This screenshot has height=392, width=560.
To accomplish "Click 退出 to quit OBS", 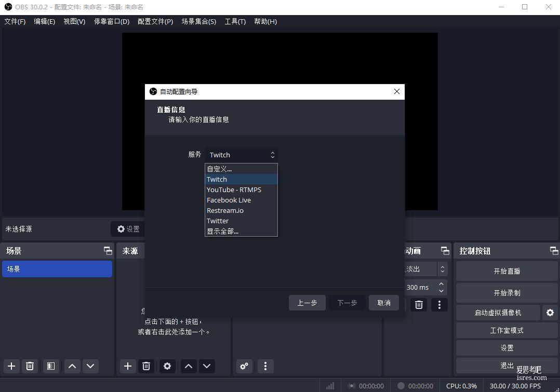I will [x=507, y=366].
